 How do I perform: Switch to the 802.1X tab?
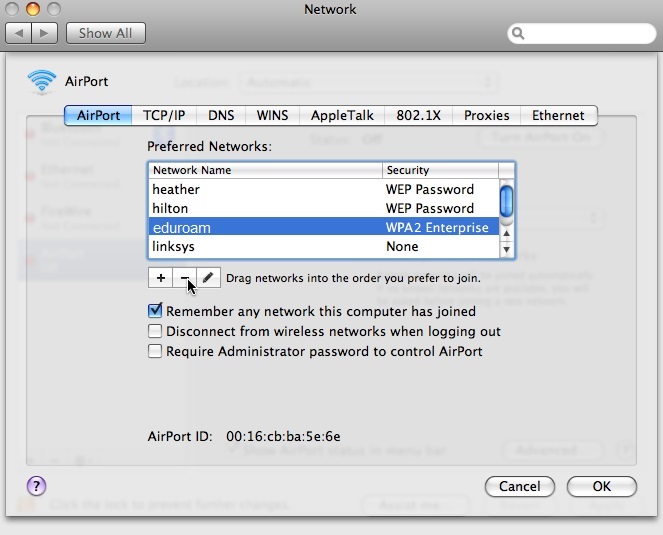click(x=419, y=115)
